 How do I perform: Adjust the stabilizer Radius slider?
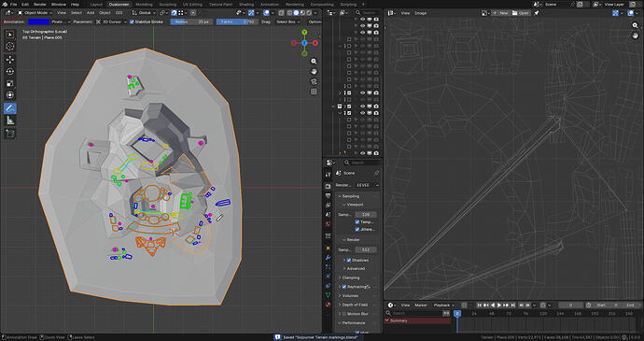[192, 21]
